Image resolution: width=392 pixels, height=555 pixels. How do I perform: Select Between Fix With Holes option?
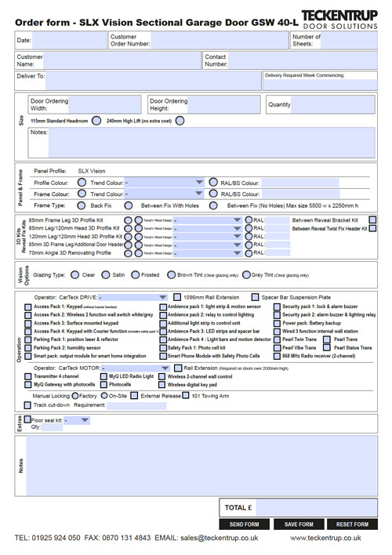129,205
